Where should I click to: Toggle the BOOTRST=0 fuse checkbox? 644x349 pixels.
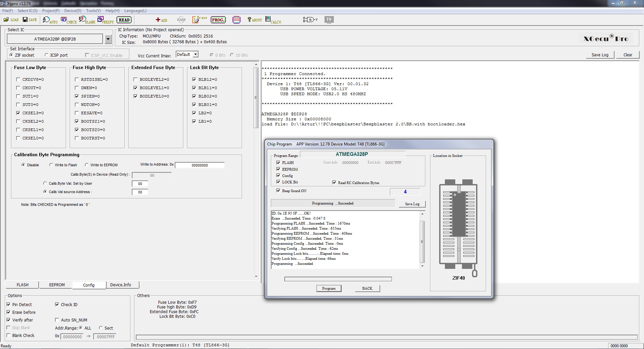coord(77,138)
